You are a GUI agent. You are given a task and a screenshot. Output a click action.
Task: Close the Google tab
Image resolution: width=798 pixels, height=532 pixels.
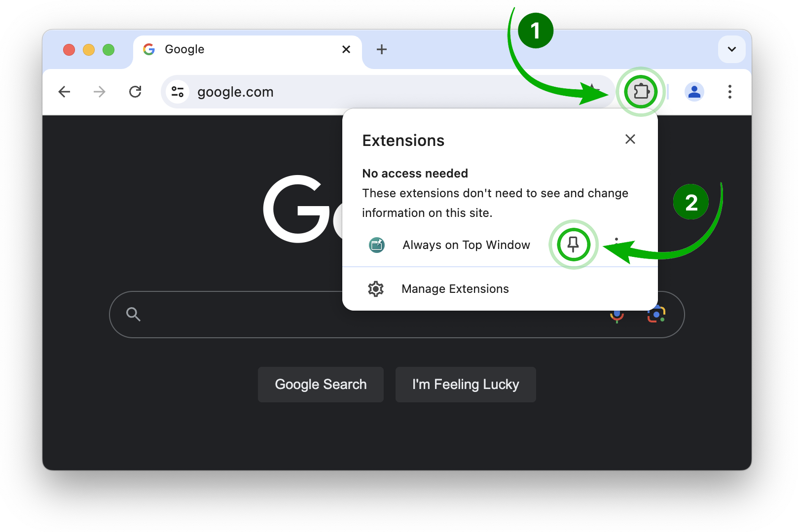tap(346, 49)
